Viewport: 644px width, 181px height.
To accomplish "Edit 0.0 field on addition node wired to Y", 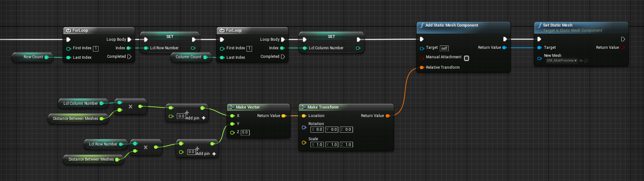I will [x=191, y=152].
